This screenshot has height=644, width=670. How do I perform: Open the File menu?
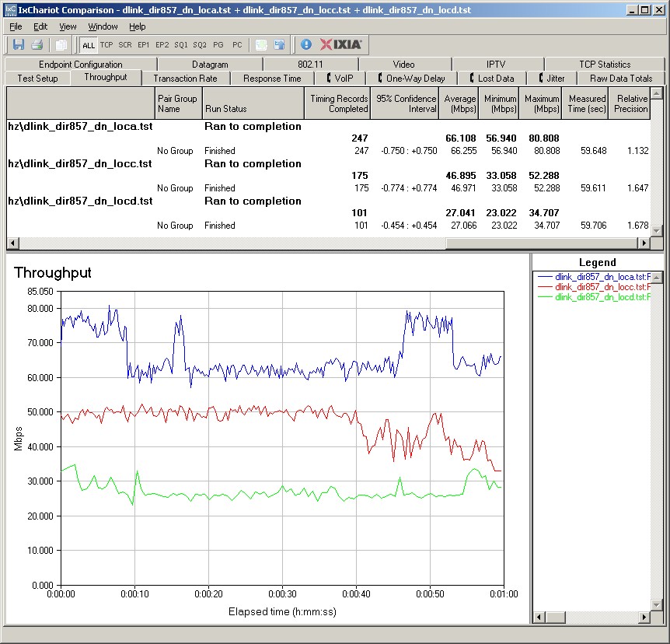[x=16, y=26]
